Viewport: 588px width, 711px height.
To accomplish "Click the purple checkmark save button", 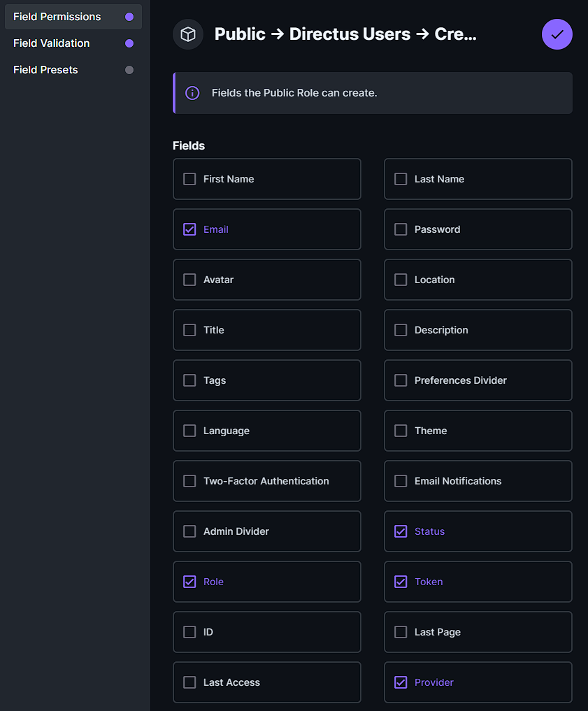I will [x=557, y=34].
